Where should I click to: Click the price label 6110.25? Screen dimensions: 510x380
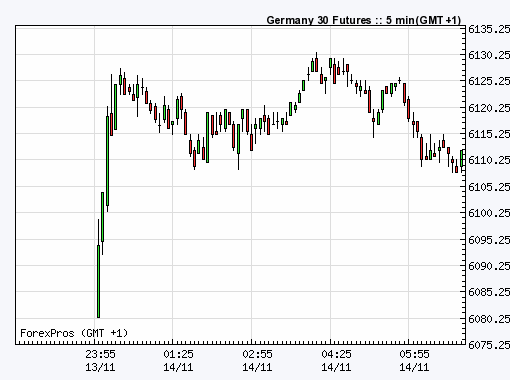point(489,160)
